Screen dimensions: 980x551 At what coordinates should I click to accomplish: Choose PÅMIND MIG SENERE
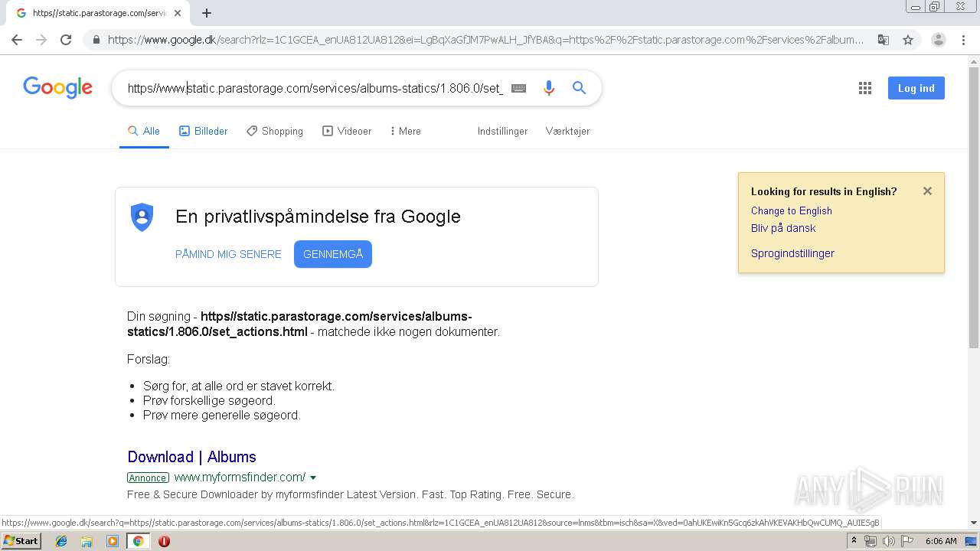[x=228, y=254]
